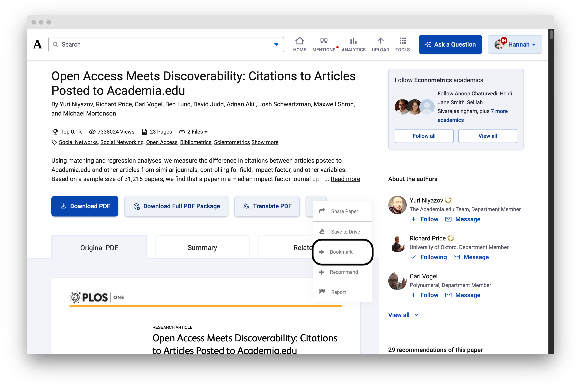The height and width of the screenshot is (392, 581).
Task: Click Show more tags
Action: coord(265,142)
